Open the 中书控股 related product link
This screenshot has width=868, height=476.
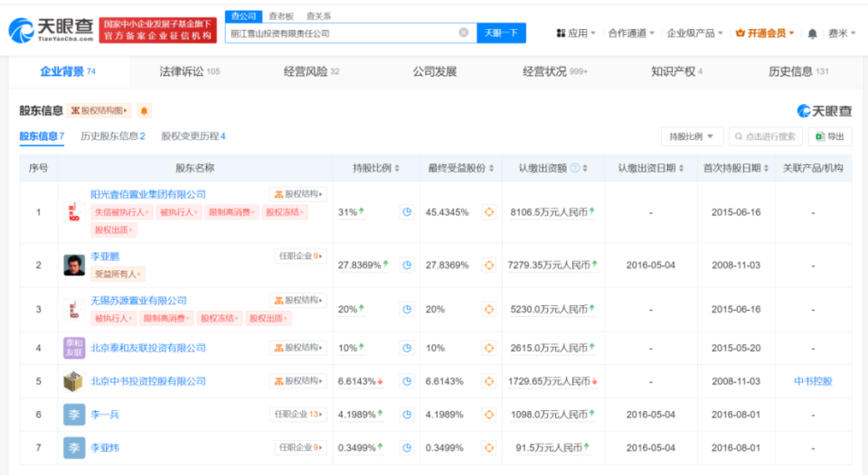coord(813,381)
